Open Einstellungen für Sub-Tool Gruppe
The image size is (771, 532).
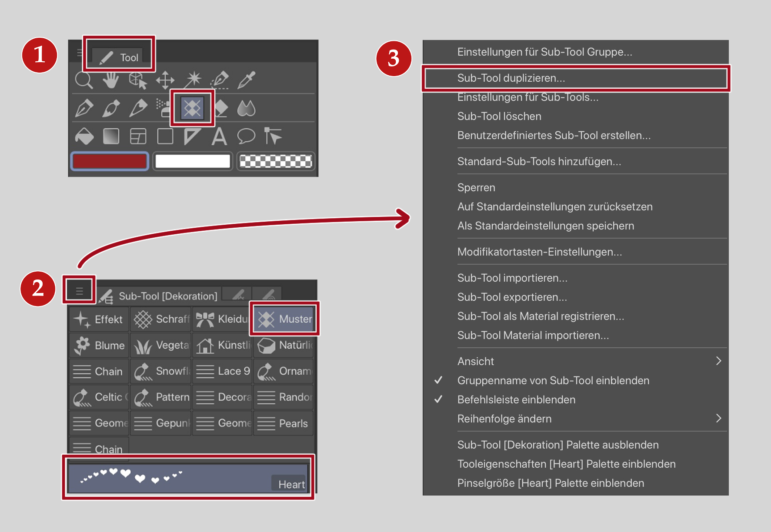(575, 52)
